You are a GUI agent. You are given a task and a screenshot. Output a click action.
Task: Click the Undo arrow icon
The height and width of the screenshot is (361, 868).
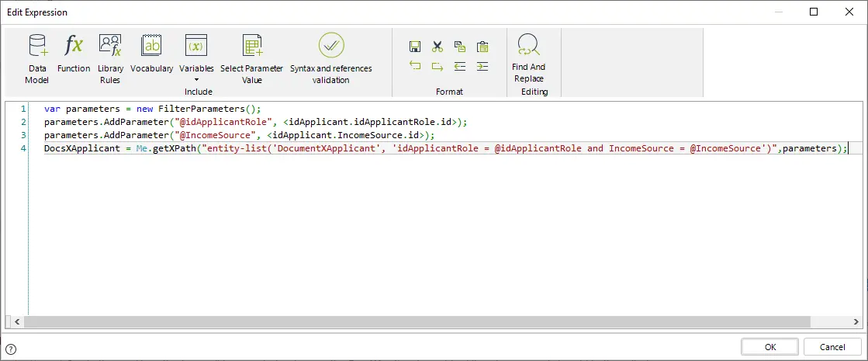415,66
